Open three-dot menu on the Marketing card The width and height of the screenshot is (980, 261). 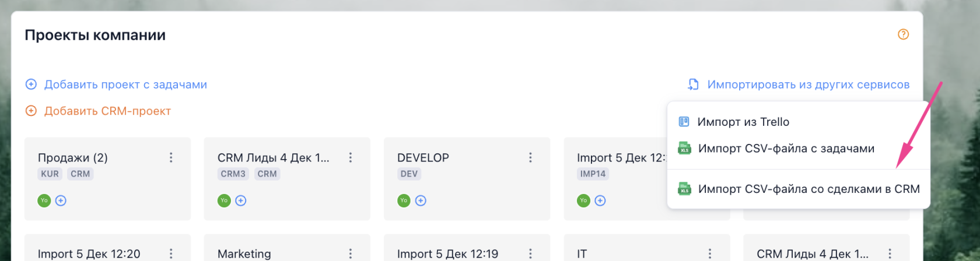(x=351, y=253)
